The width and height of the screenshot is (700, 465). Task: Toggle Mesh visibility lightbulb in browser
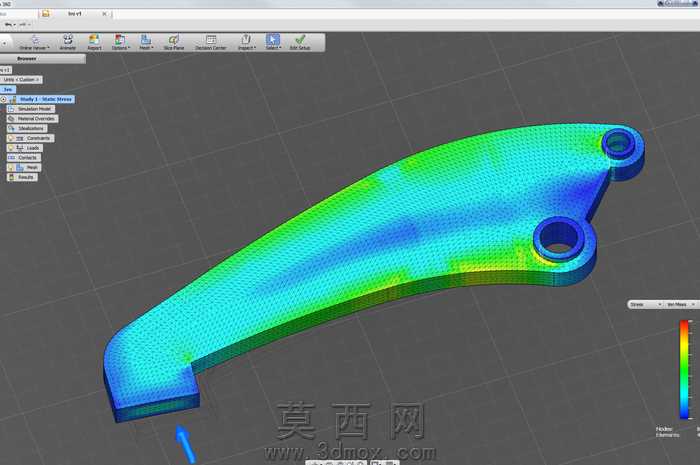click(x=11, y=167)
